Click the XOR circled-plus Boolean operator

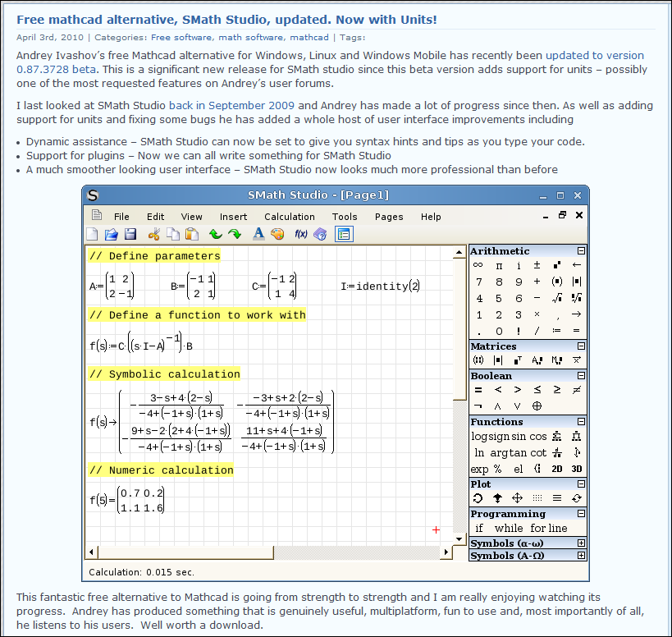click(537, 406)
